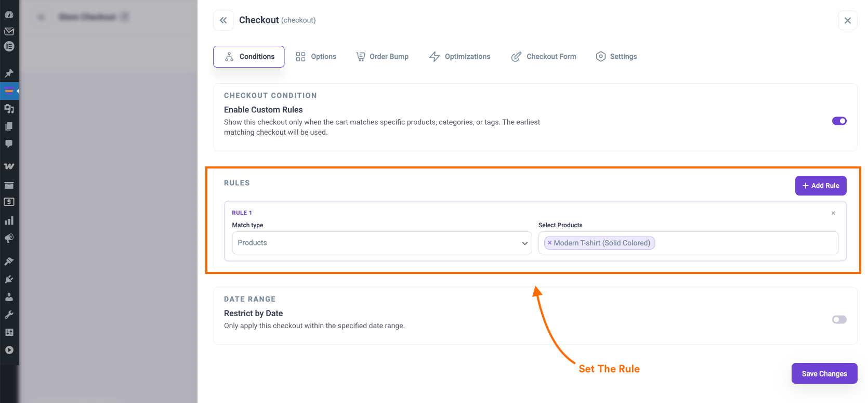Click inside the Select Products field
The width and height of the screenshot is (868, 403).
pos(688,243)
